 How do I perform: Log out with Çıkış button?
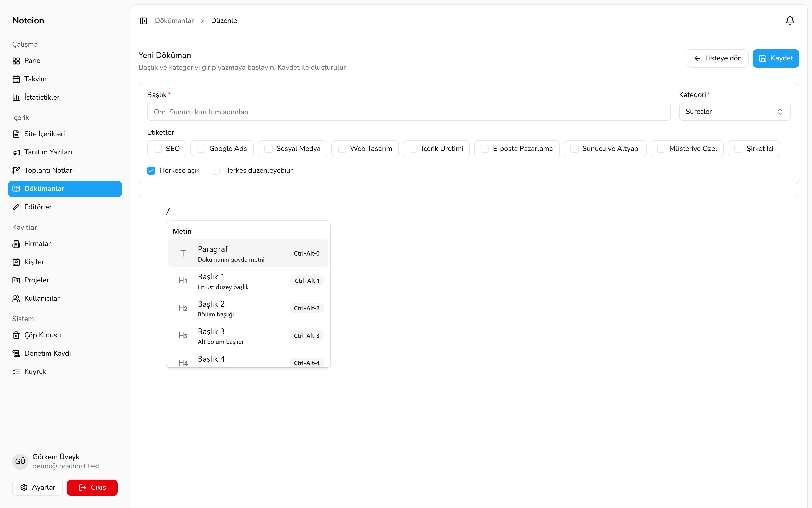pyautogui.click(x=92, y=487)
